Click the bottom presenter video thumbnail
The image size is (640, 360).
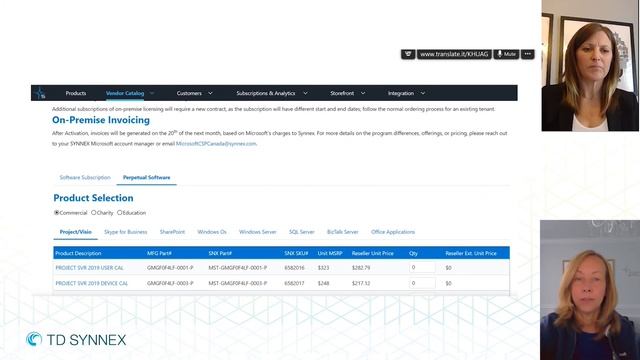coord(590,290)
